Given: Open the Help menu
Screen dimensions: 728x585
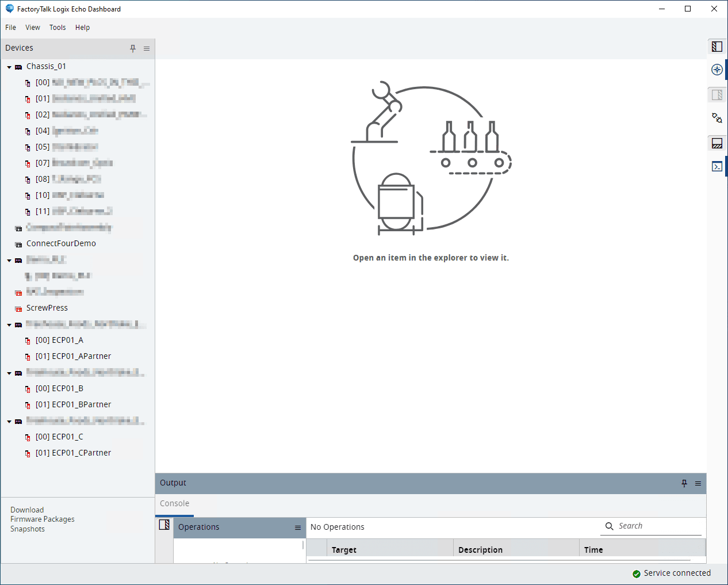Looking at the screenshot, I should pos(82,27).
